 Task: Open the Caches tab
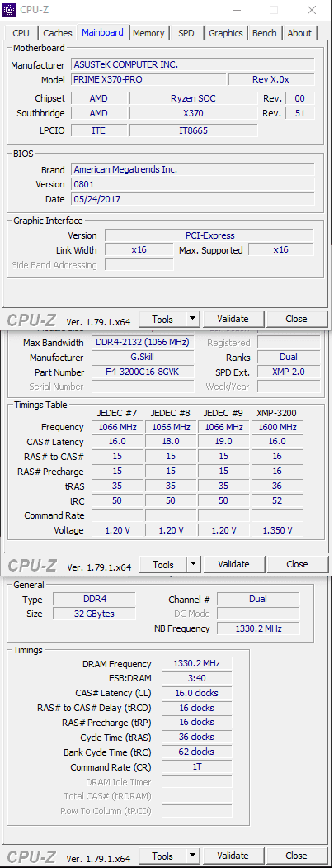[58, 33]
